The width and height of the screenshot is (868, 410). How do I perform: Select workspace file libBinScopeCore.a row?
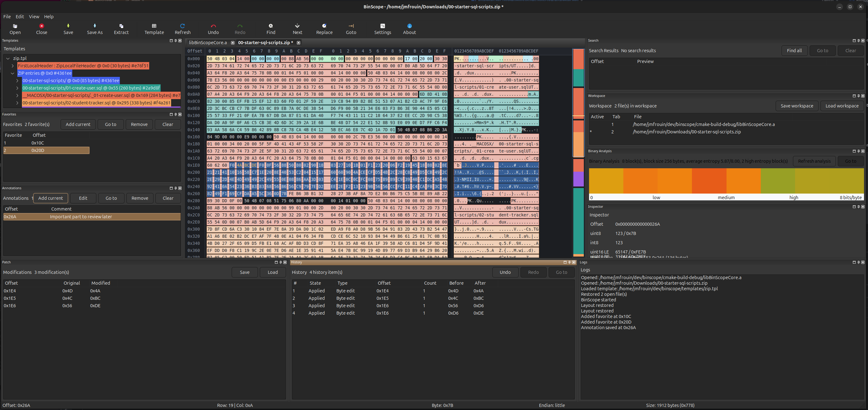pos(726,124)
